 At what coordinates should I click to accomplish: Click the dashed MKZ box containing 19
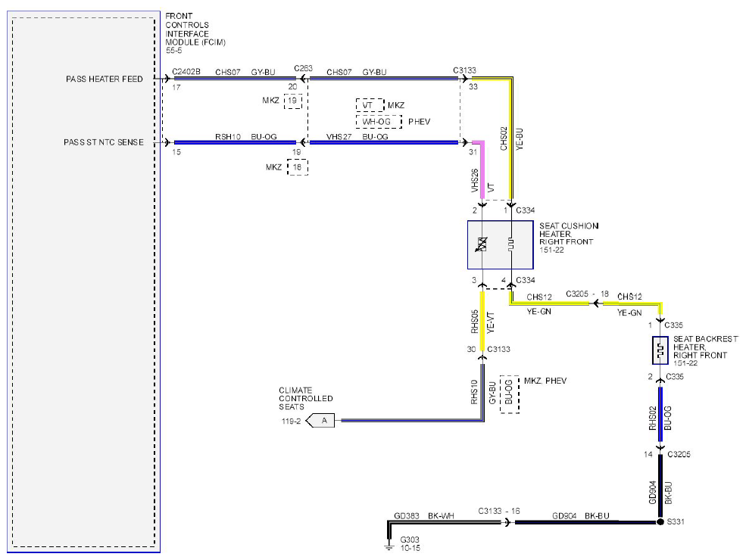[x=293, y=101]
